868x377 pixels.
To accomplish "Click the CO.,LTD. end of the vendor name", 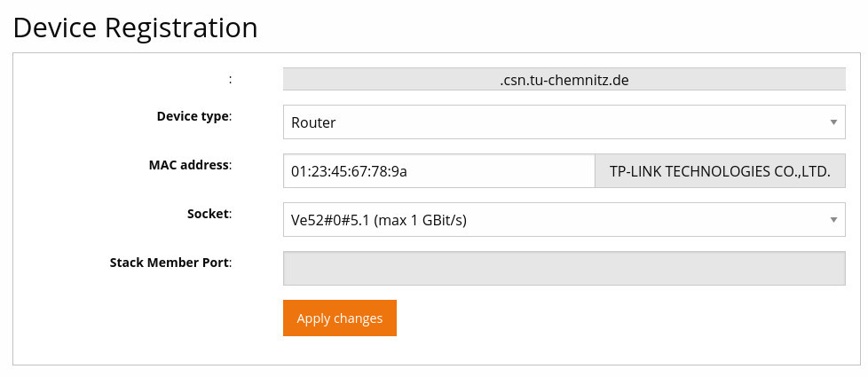I will click(x=801, y=171).
